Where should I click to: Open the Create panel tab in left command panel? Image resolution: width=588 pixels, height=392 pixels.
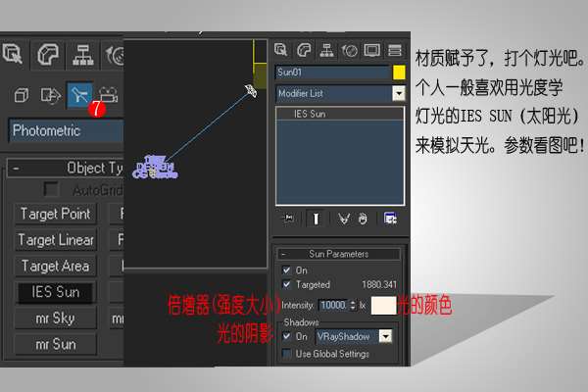pos(13,55)
